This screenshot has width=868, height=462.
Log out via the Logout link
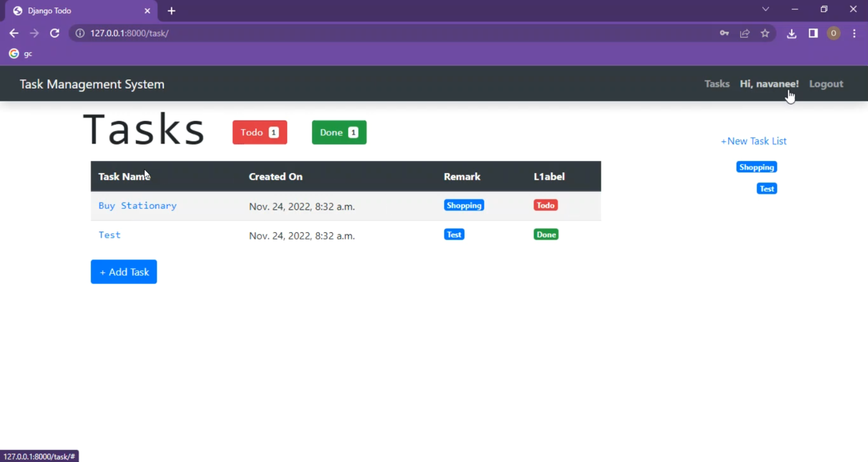coord(826,84)
